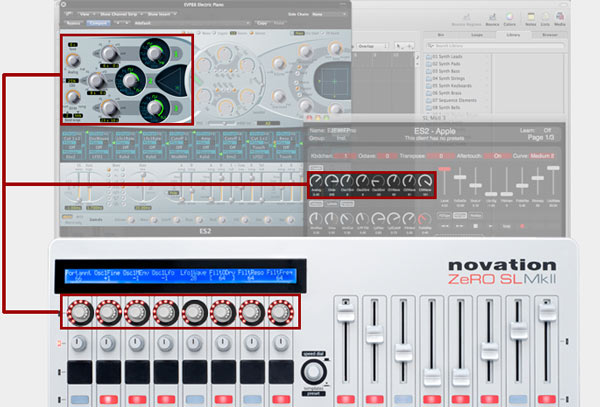Click oscillator 2 wave knob in ES2
The width and height of the screenshot is (600, 407).
coord(130,81)
